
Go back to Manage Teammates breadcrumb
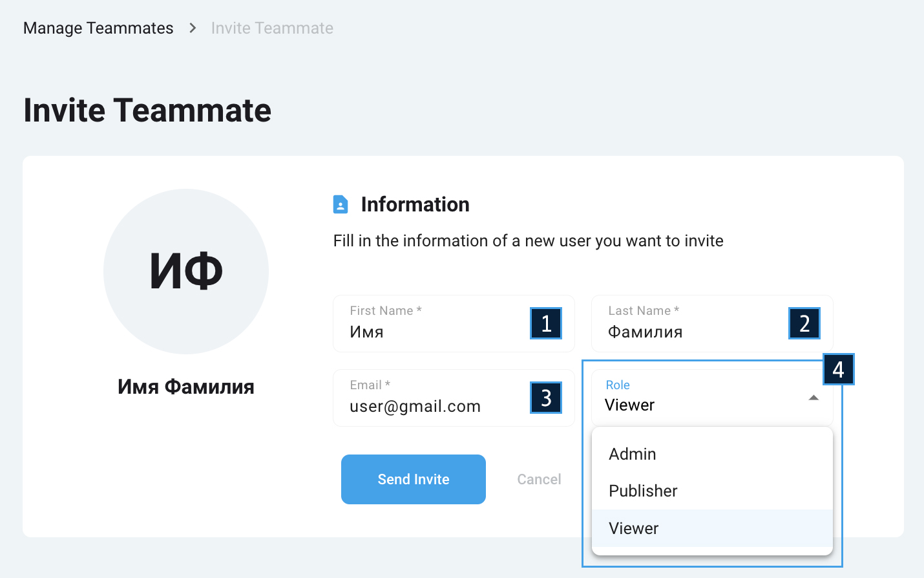[x=98, y=28]
